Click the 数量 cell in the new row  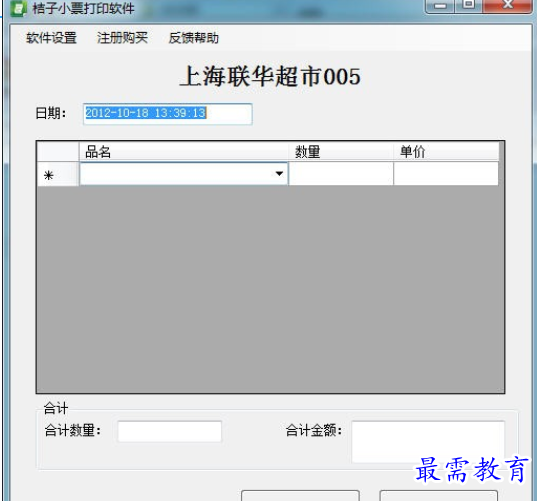click(341, 174)
